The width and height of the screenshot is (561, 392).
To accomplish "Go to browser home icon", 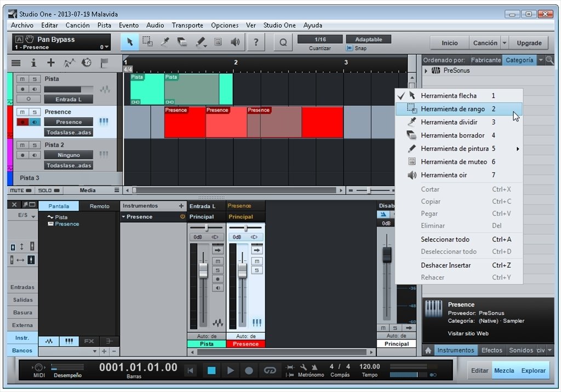I will click(x=428, y=350).
